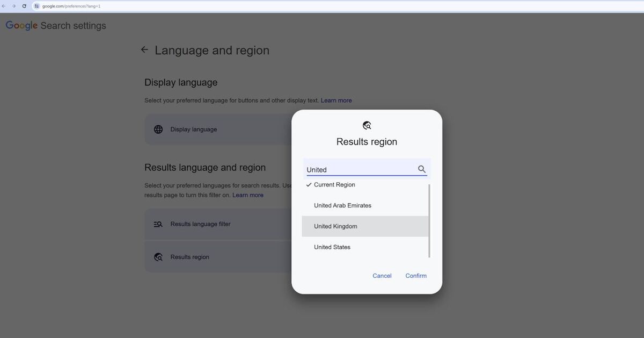This screenshot has width=644, height=338.
Task: Focus the region search field containing United
Action: pyautogui.click(x=367, y=169)
